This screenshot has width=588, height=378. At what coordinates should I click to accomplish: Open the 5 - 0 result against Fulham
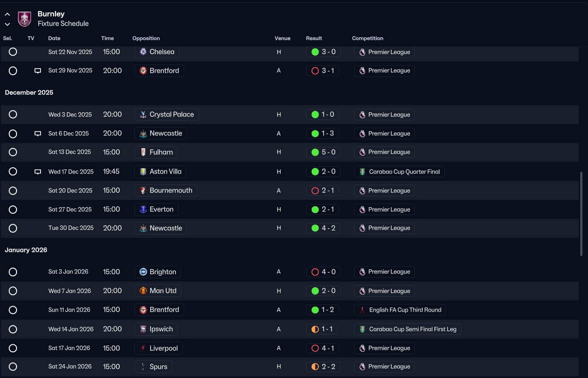(x=323, y=152)
